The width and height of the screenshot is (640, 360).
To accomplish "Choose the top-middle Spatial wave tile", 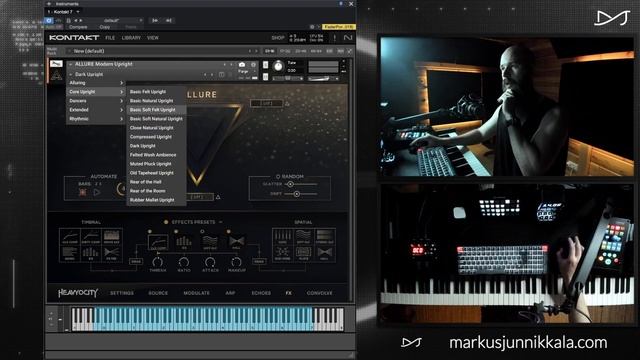I will pos(303,237).
